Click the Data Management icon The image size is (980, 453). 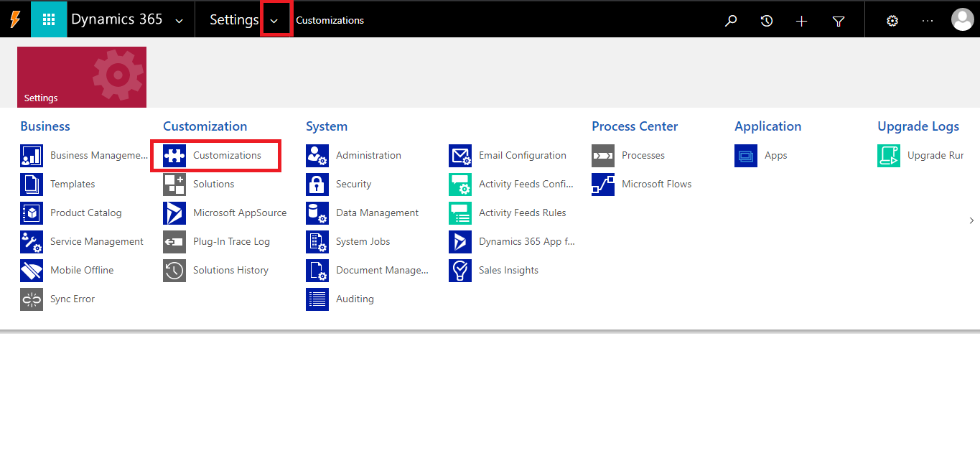[317, 213]
